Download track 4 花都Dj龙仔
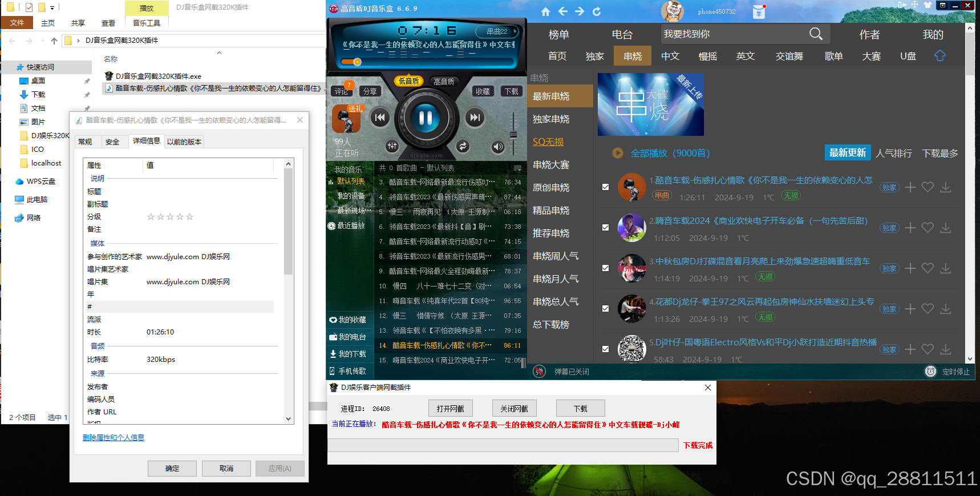 [946, 309]
